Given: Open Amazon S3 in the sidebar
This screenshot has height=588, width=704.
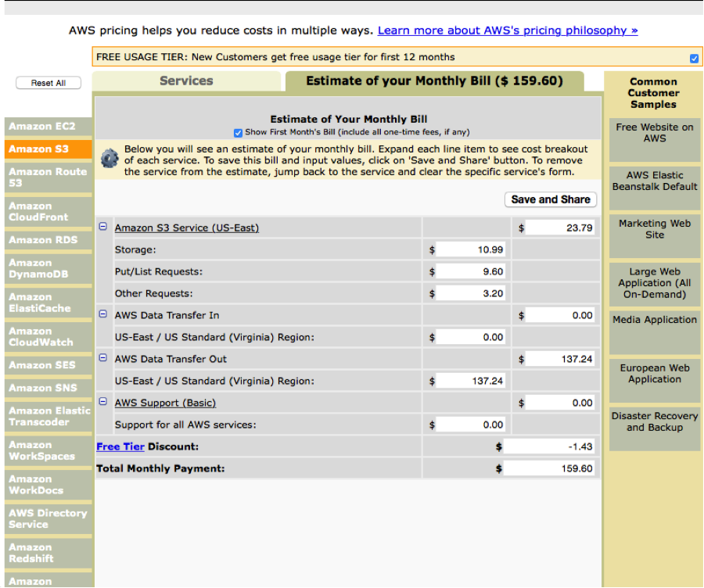Looking at the screenshot, I should pos(48,149).
